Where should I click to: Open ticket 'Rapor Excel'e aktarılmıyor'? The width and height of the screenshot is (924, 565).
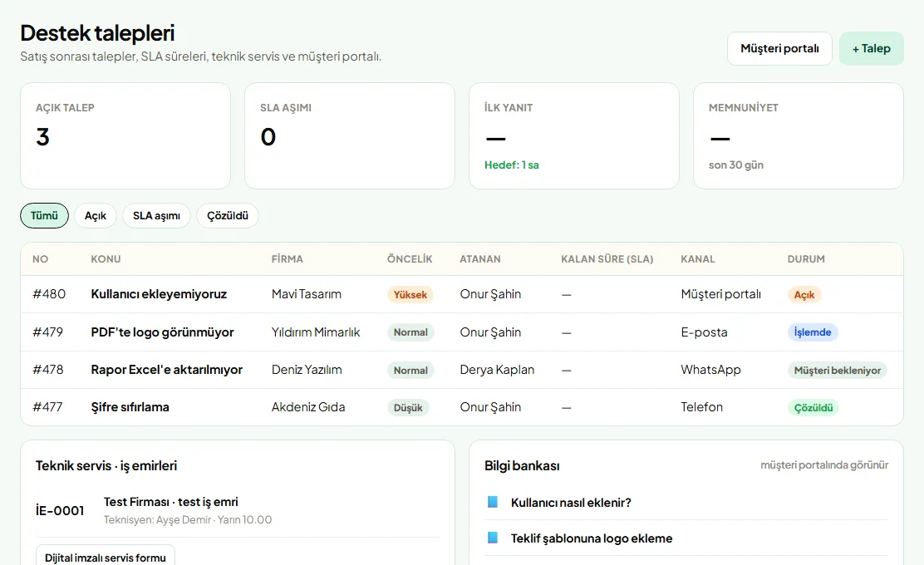point(167,370)
